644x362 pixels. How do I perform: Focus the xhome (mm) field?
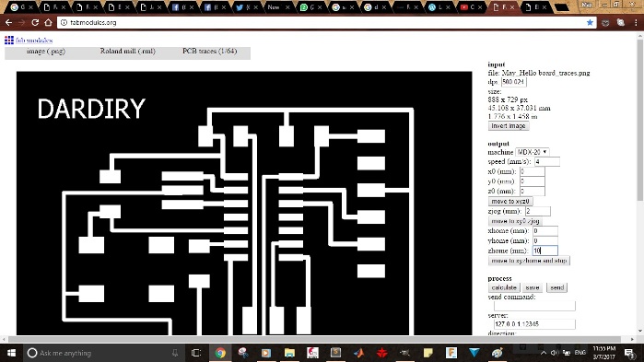[x=545, y=230]
